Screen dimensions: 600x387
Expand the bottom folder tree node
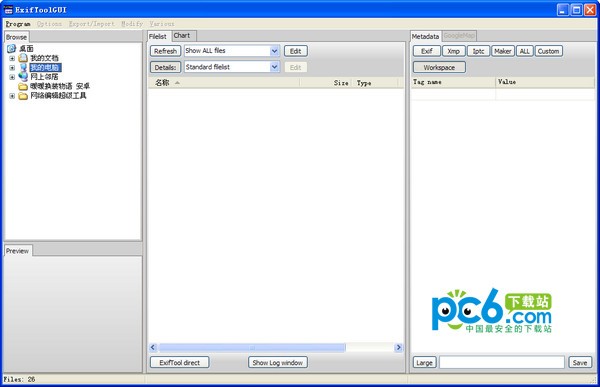12,96
